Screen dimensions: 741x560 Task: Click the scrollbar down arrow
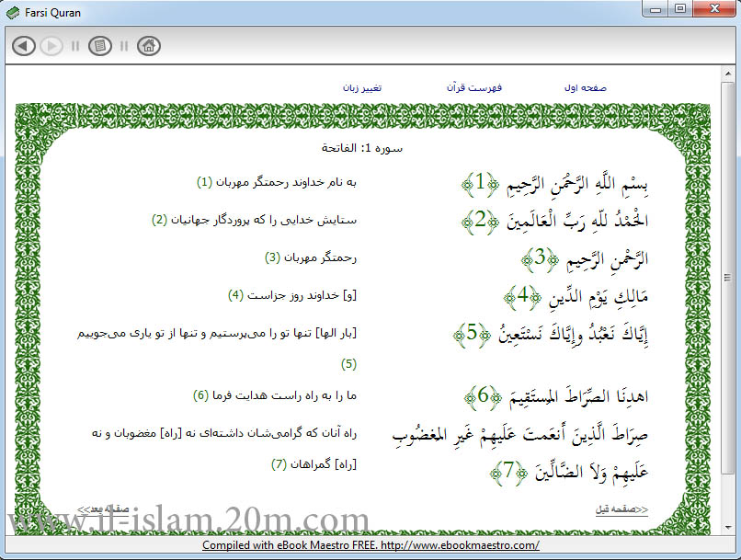pos(727,528)
